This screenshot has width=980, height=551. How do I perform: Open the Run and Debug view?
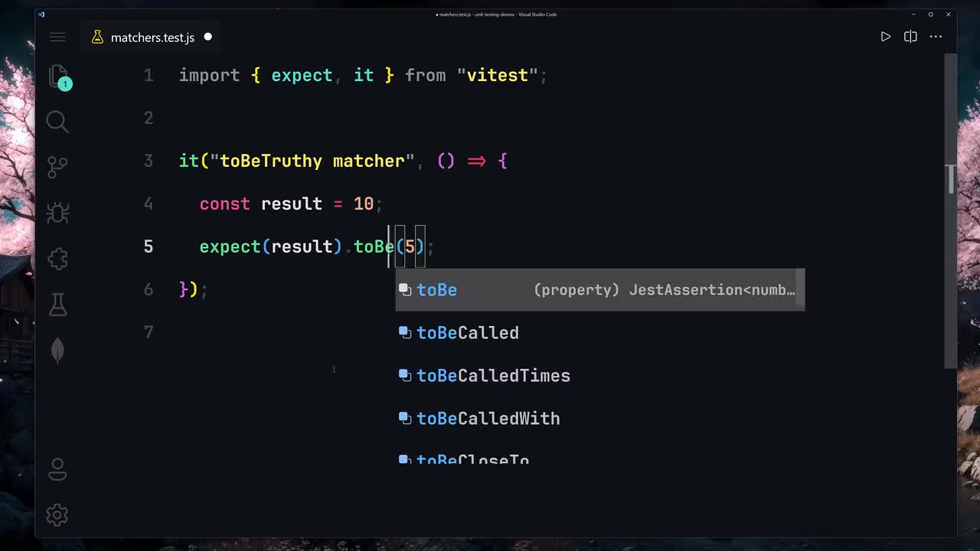coord(57,213)
